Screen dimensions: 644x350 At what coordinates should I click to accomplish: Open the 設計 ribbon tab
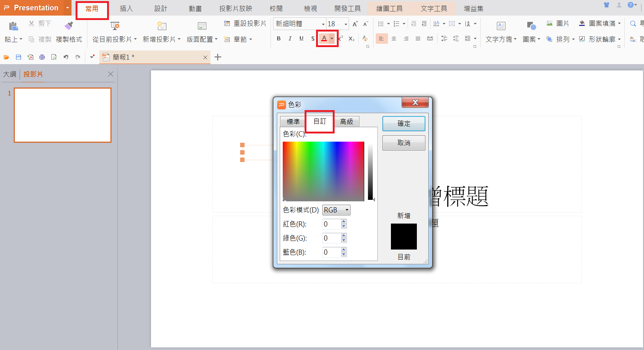161,8
